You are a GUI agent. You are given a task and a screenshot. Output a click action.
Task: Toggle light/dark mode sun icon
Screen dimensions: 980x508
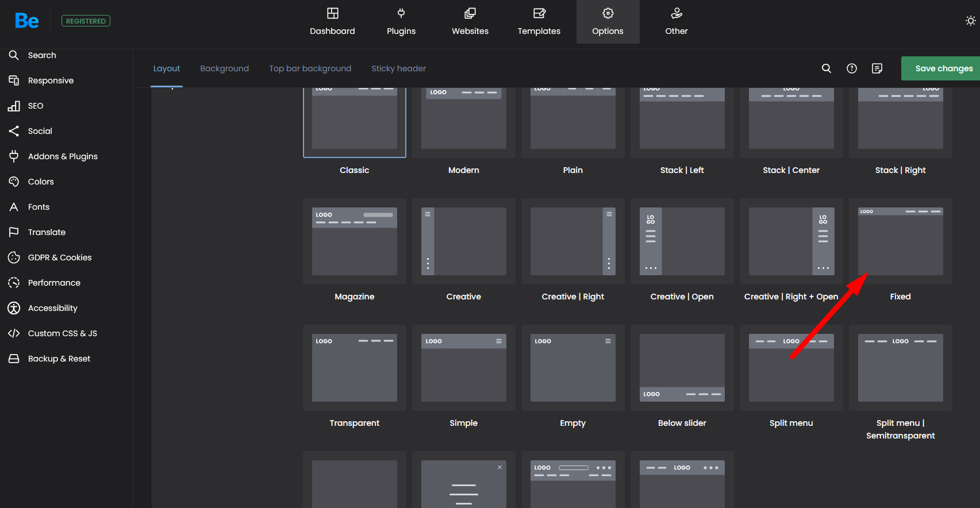coord(970,21)
